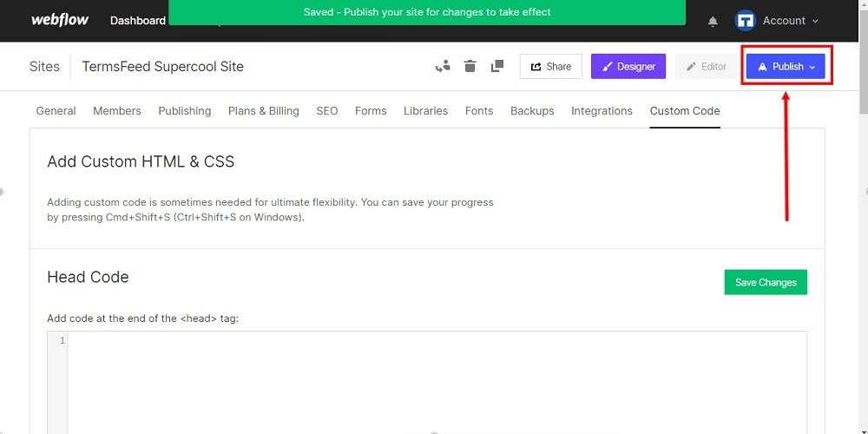Open the Plans & Billing tab

point(264,111)
